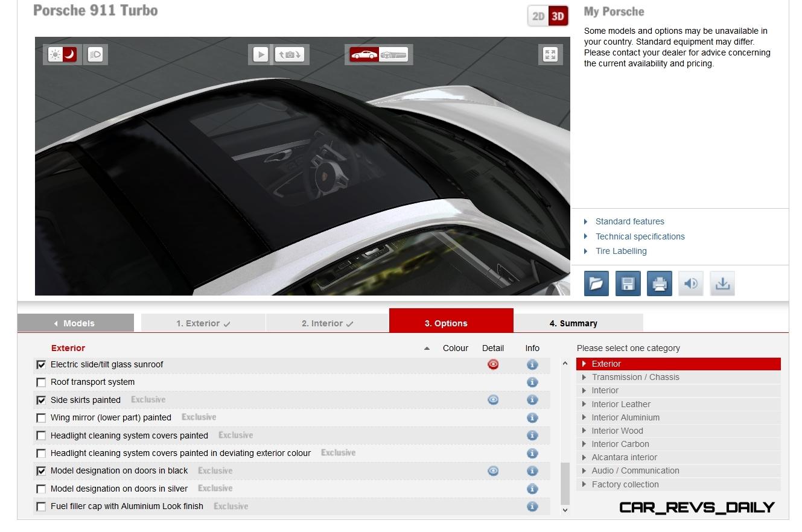Show detail view of Side skirts painted

(493, 400)
